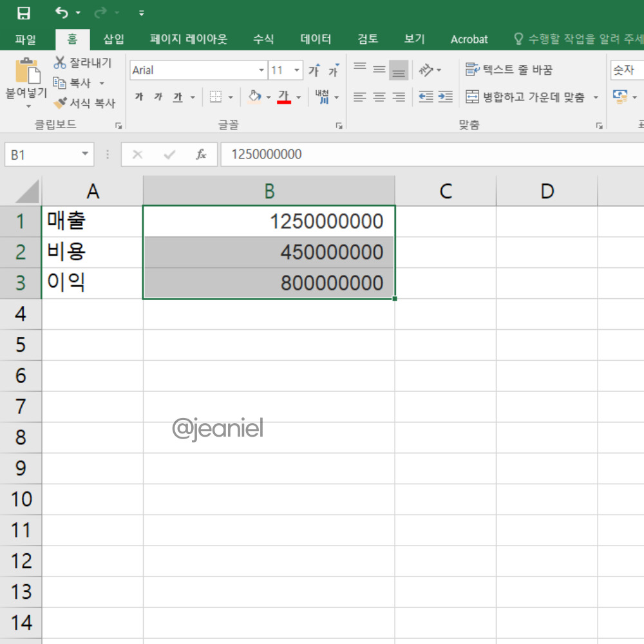The width and height of the screenshot is (644, 644).
Task: Click the Undo arrow icon
Action: point(62,13)
